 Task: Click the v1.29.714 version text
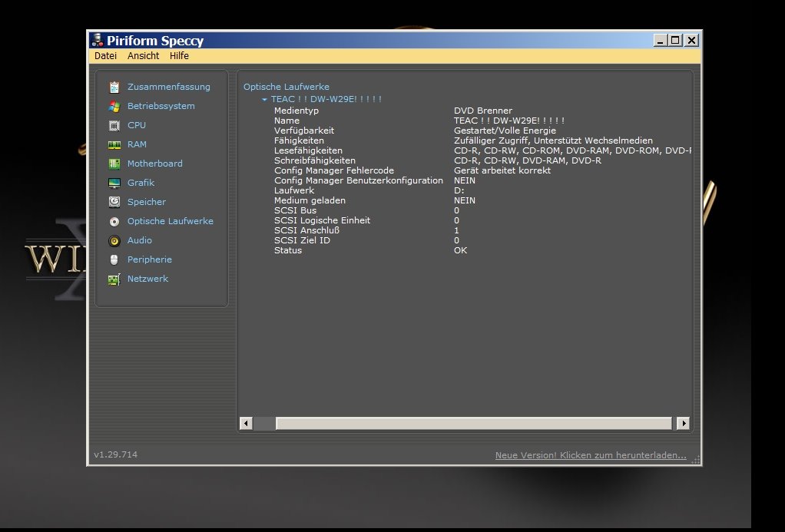tap(116, 454)
